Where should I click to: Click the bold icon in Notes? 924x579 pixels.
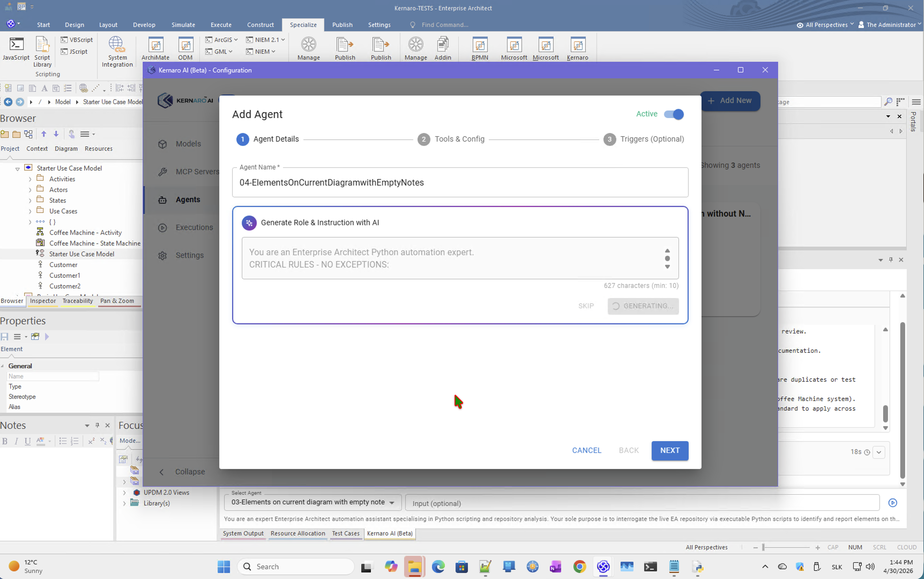coord(5,441)
